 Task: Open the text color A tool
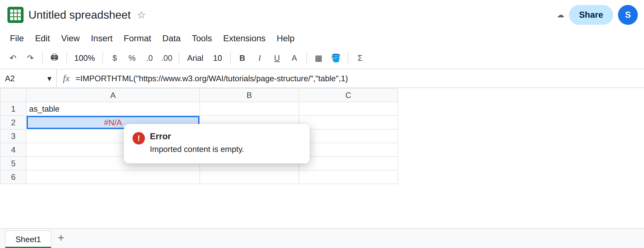294,58
